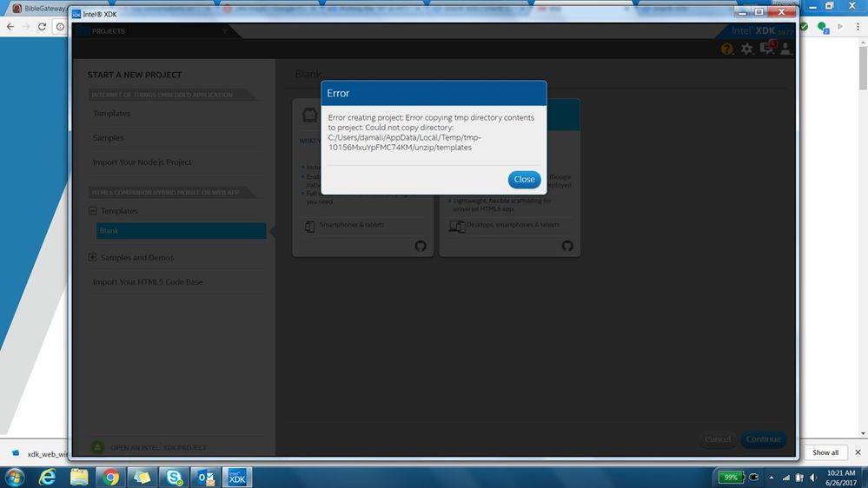Screen dimensions: 868x488
Task: Collapse the HTML5 Templates tree node
Action: (x=93, y=211)
